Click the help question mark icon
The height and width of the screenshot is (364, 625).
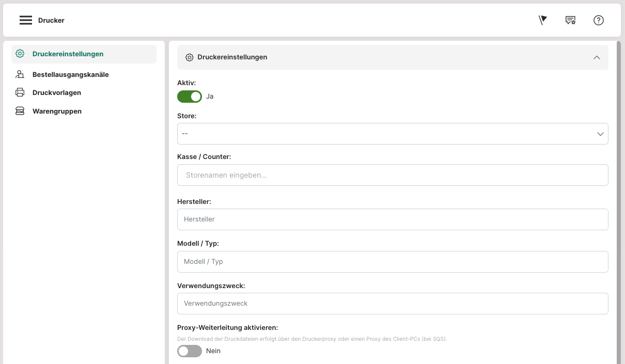click(x=598, y=20)
